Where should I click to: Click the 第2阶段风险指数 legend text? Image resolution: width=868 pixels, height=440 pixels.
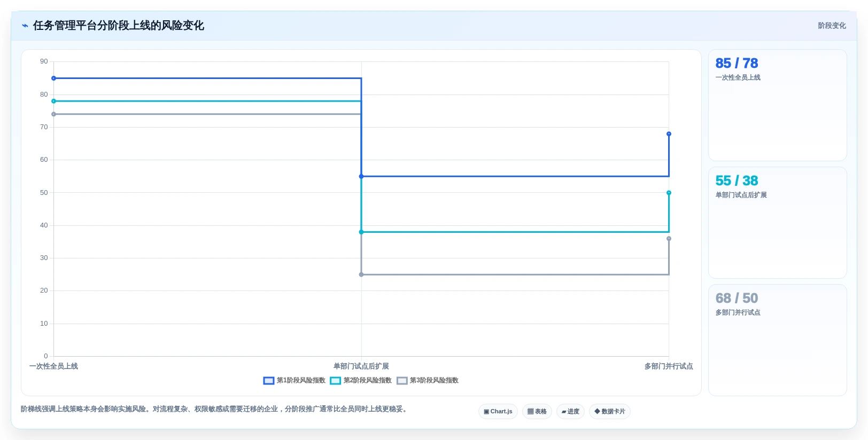[x=368, y=381]
